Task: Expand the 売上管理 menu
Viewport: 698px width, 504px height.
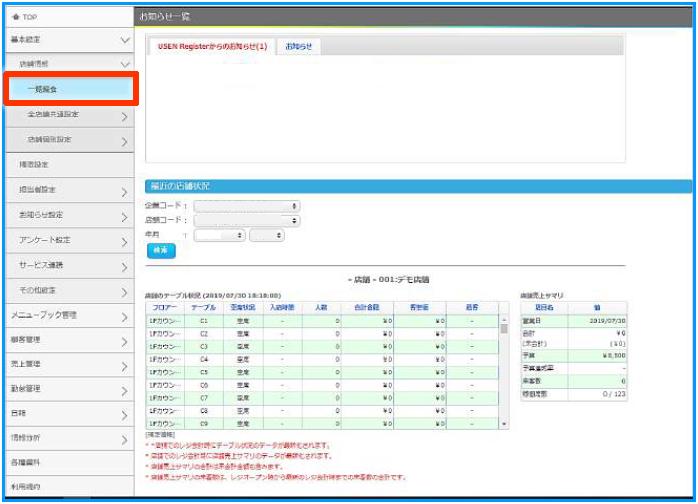Action: pos(125,366)
